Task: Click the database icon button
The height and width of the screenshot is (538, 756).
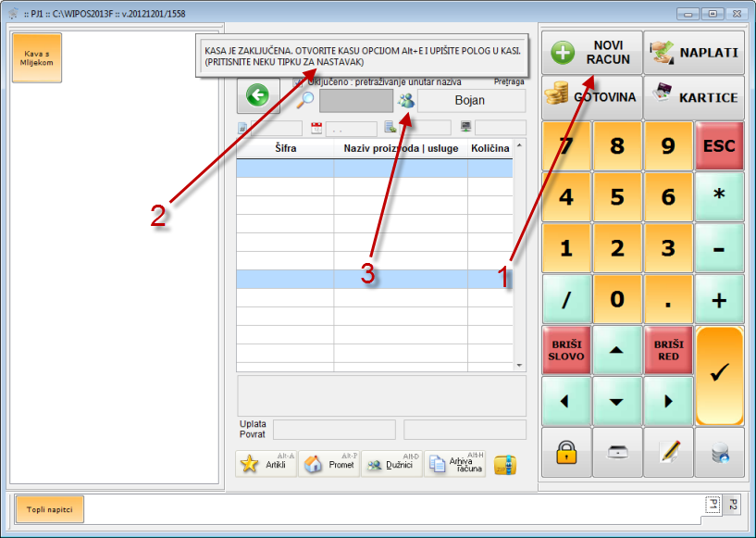Action: pos(719,452)
